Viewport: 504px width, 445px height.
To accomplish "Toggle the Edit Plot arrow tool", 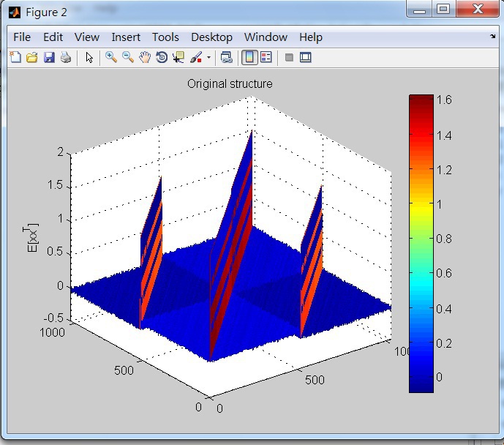I will pyautogui.click(x=89, y=57).
